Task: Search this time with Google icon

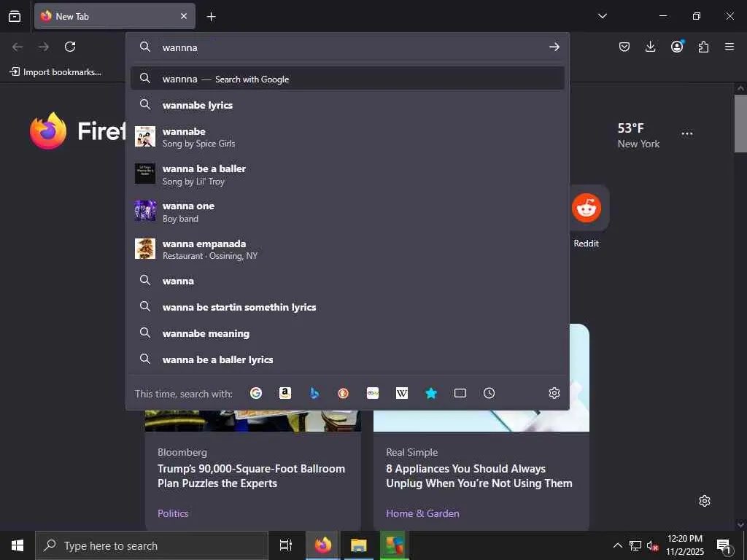Action: (256, 393)
